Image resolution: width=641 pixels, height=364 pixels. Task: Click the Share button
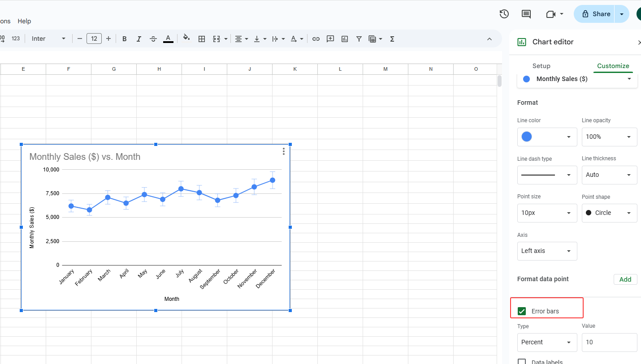596,14
